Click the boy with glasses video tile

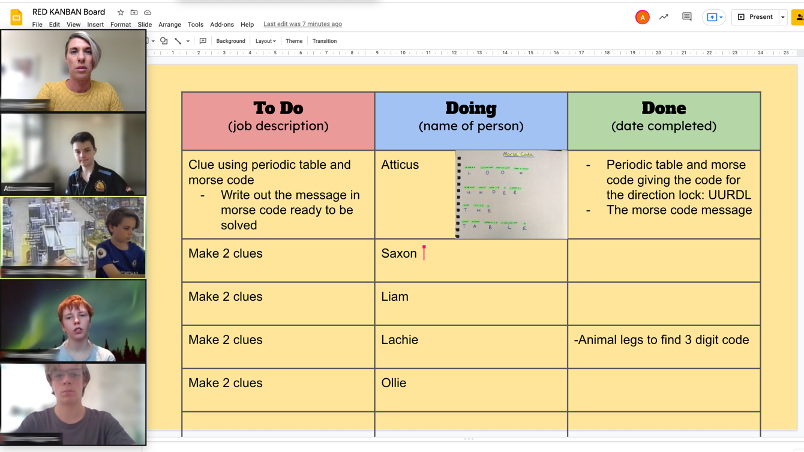point(73,404)
